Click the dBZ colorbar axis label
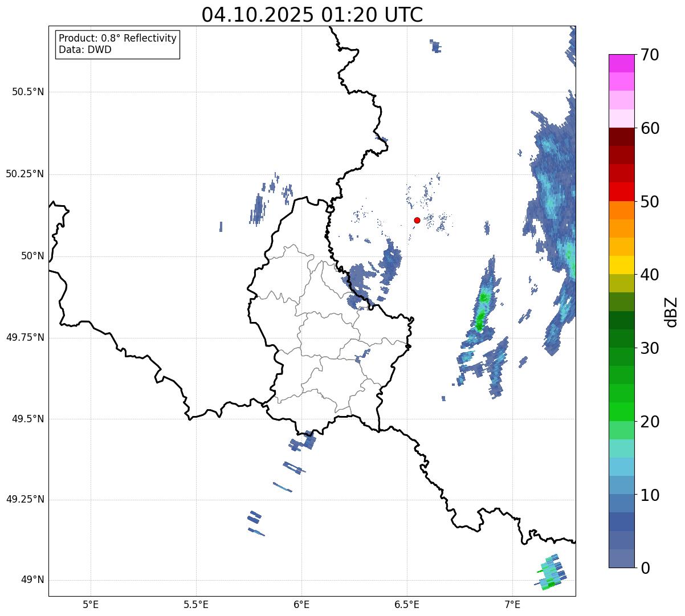This screenshot has height=616, width=685. click(671, 312)
